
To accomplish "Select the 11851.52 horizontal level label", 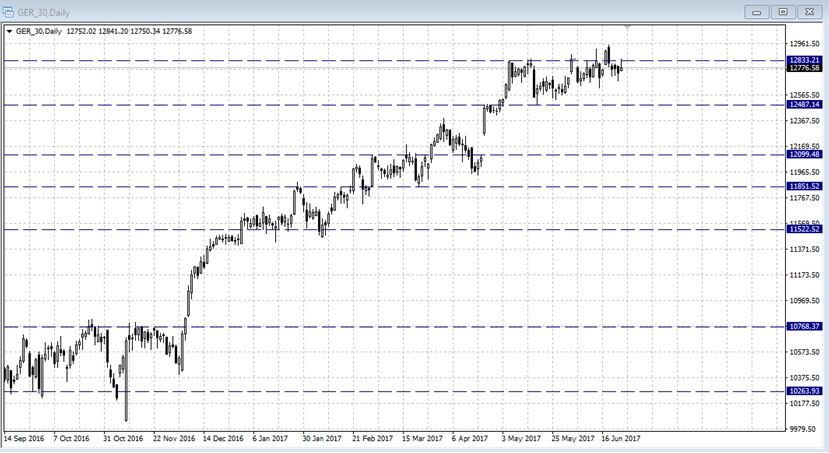I will 805,186.
